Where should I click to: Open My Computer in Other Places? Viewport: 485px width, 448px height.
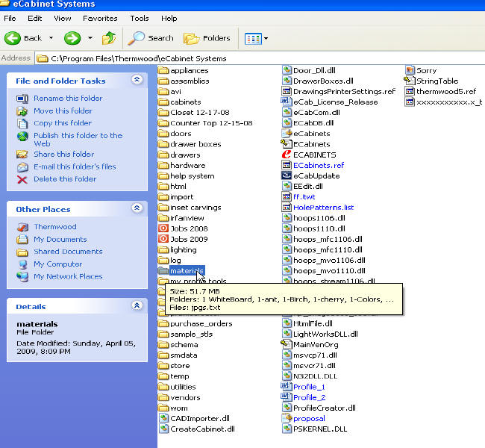(x=58, y=264)
